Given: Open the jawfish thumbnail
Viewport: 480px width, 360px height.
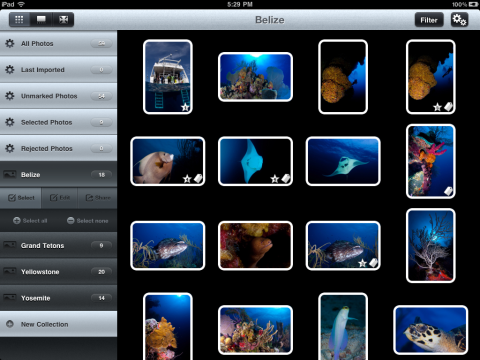Looking at the screenshot, I should (x=343, y=327).
